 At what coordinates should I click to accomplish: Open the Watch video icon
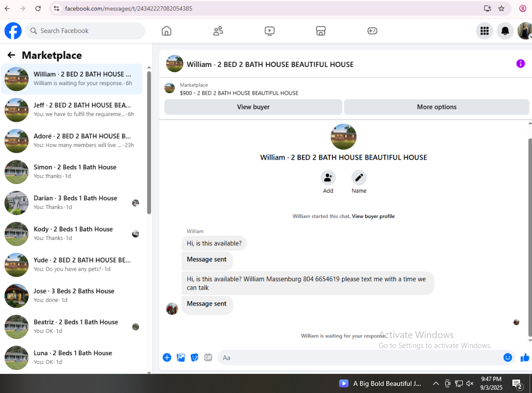[270, 31]
